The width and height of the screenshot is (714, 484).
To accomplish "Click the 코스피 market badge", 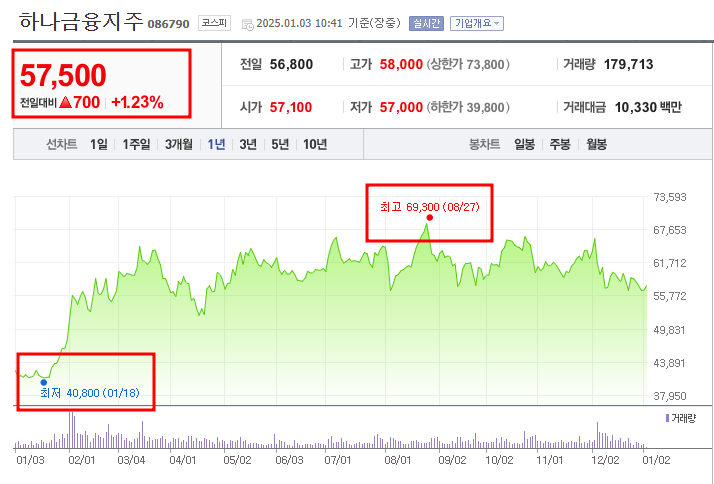I will pos(214,23).
